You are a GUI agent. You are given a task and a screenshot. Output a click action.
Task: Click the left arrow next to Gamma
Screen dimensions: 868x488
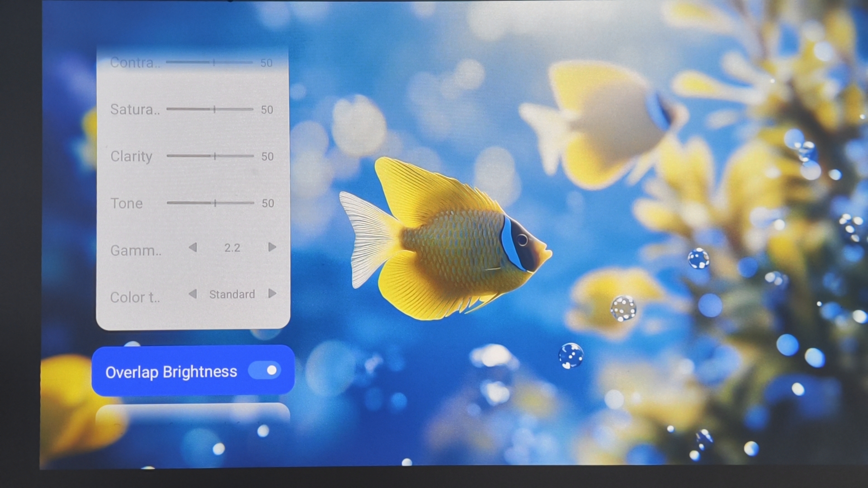point(193,247)
